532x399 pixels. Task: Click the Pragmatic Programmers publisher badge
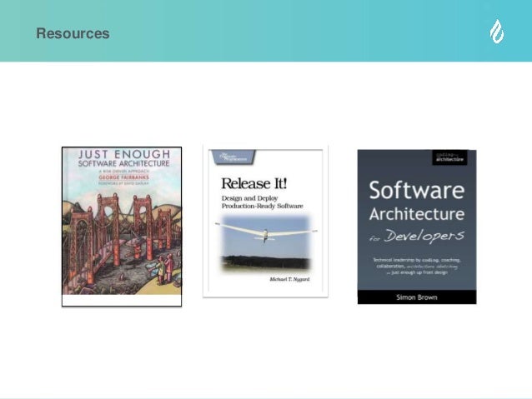(x=233, y=157)
